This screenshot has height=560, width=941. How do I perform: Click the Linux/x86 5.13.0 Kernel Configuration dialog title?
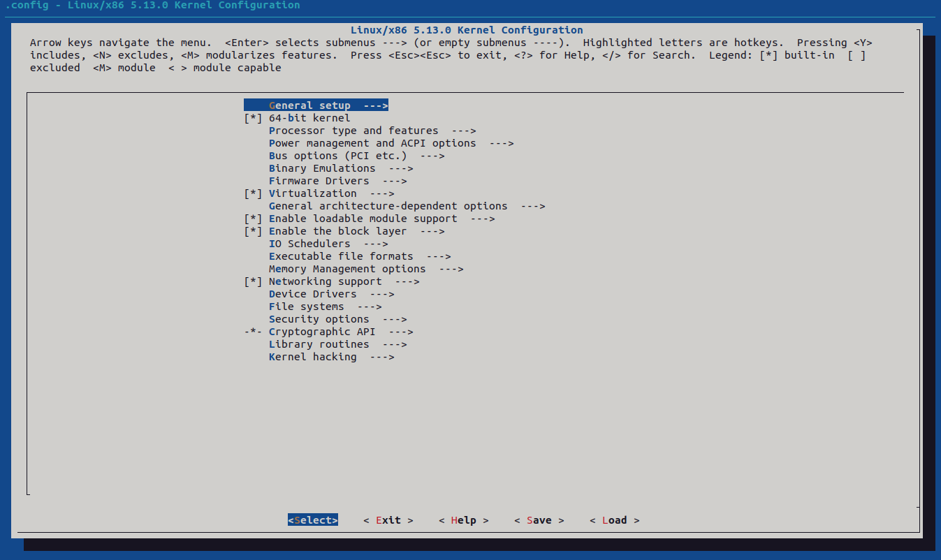coord(467,30)
